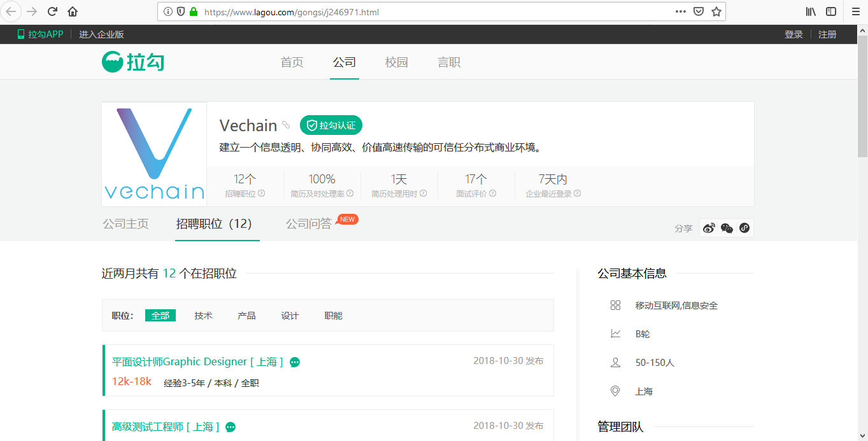This screenshot has height=441, width=868.
Task: Click the 拉勾 logo
Action: [134, 62]
